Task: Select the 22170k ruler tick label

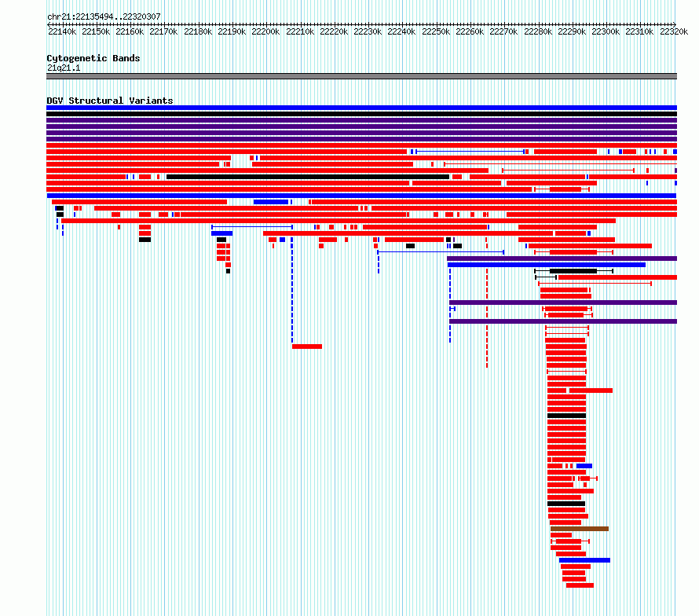Action: coord(163,31)
